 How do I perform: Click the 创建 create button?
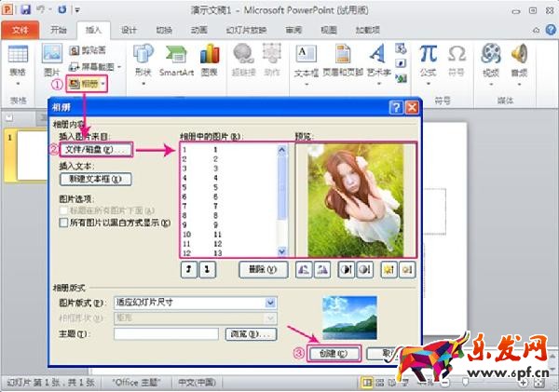(x=334, y=353)
